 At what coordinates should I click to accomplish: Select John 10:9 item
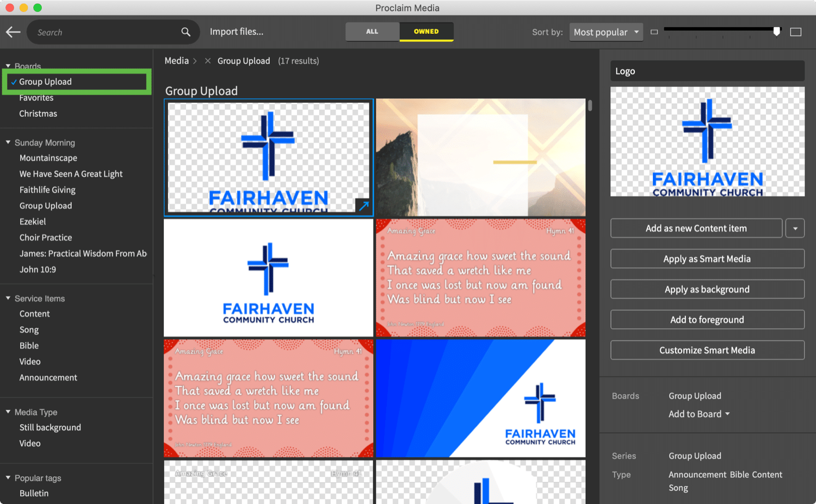click(x=38, y=270)
